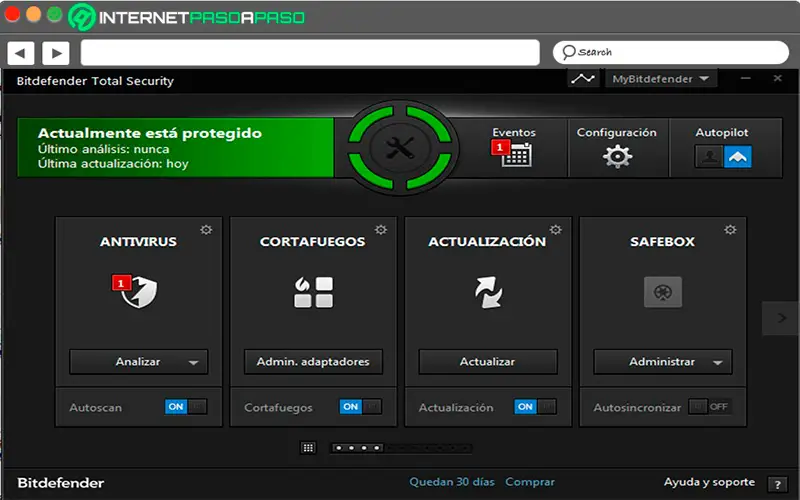
Task: Click the Actualmente está protegido status banner
Action: [176, 148]
